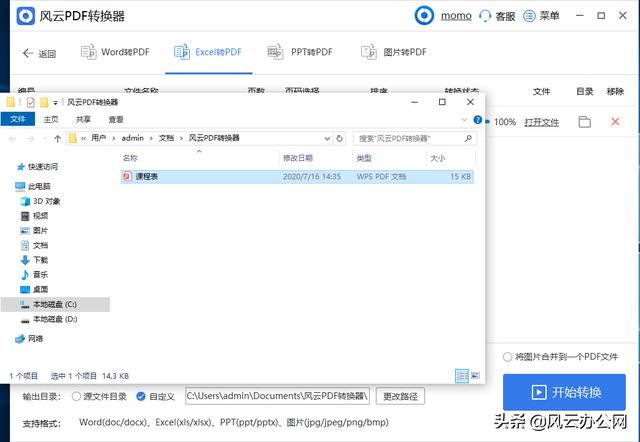
Task: Go back with the 返回 button
Action: (x=39, y=53)
